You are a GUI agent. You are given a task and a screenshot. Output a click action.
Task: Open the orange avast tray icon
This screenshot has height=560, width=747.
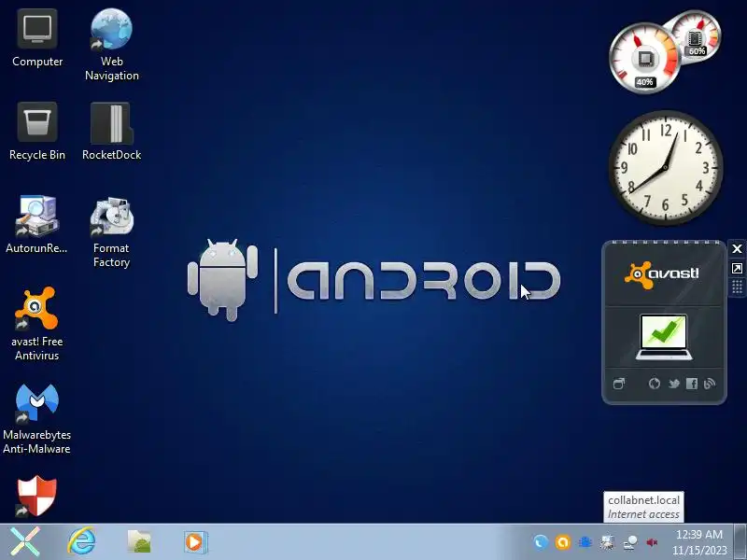point(563,542)
